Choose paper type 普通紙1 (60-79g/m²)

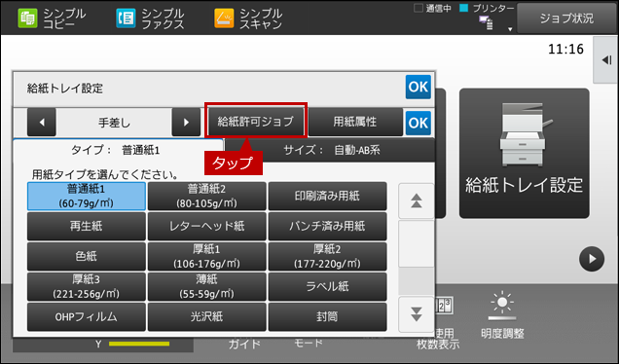click(87, 196)
